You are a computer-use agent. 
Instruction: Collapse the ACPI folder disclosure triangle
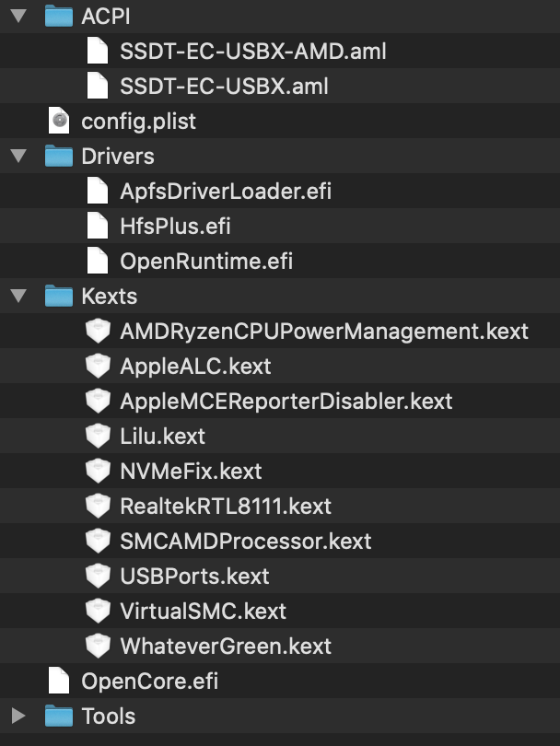pyautogui.click(x=18, y=16)
